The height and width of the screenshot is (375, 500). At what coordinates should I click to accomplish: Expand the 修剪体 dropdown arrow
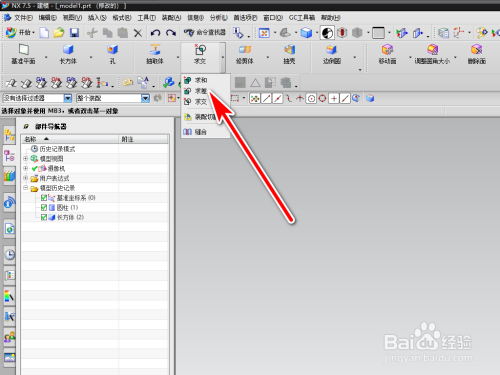tap(267, 57)
